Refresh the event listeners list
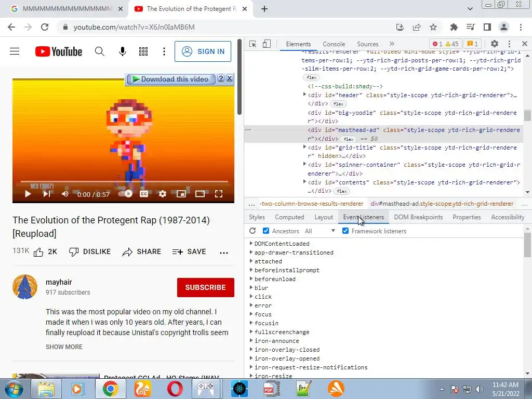This screenshot has width=532, height=399. point(252,231)
